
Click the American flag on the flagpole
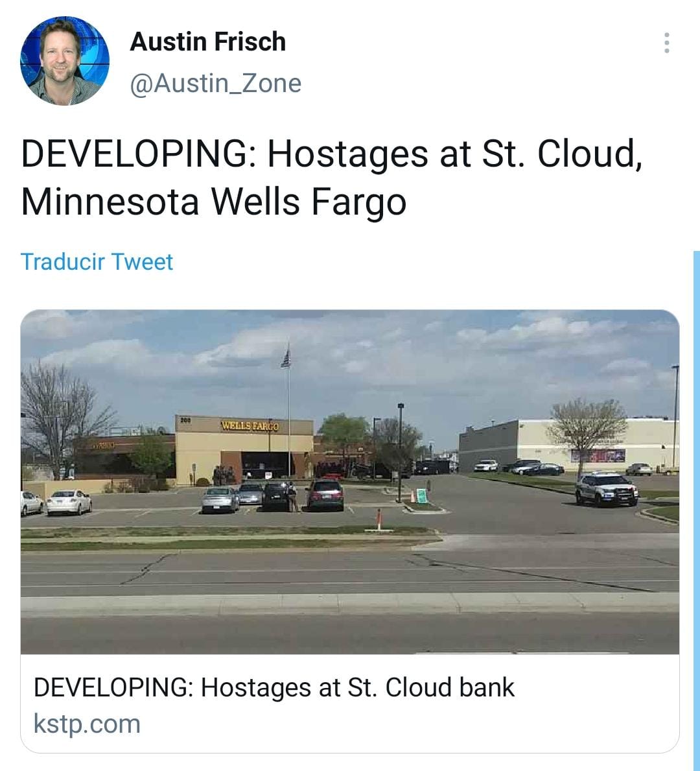(286, 359)
